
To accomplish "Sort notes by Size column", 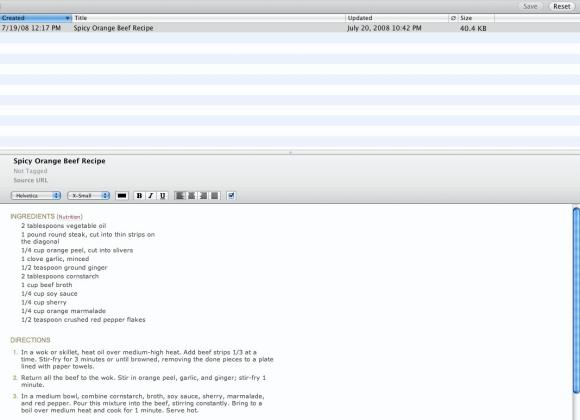I will (x=476, y=18).
